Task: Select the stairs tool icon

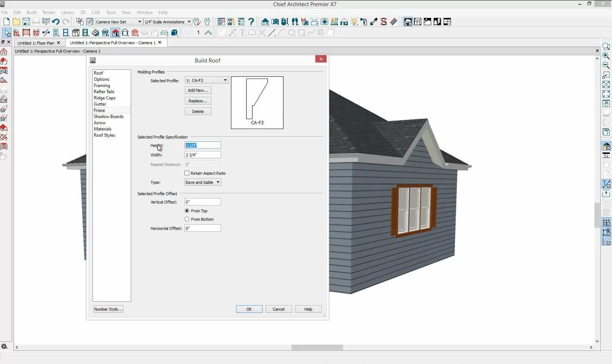Action: [95, 33]
